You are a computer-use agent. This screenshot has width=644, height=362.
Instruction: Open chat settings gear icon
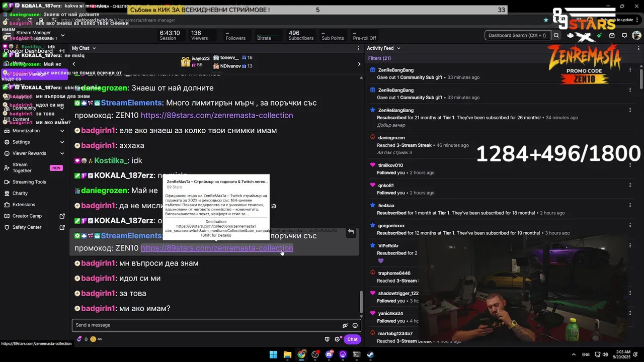(x=338, y=339)
